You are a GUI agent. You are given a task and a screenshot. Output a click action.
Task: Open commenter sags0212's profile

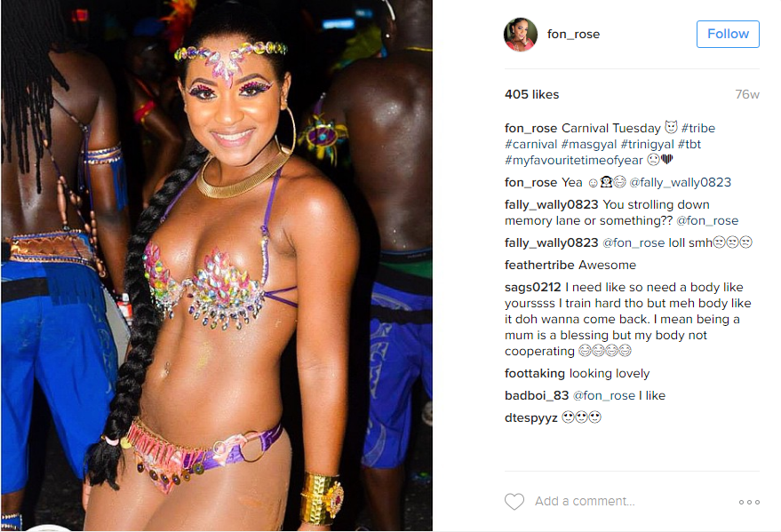coord(532,287)
